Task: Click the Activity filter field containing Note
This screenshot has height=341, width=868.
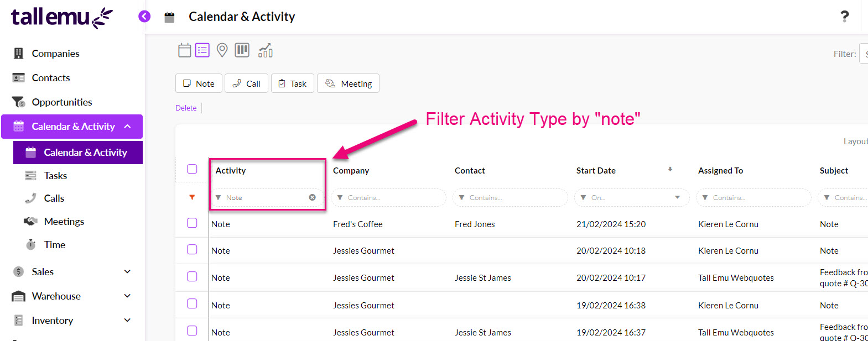Action: [267, 197]
